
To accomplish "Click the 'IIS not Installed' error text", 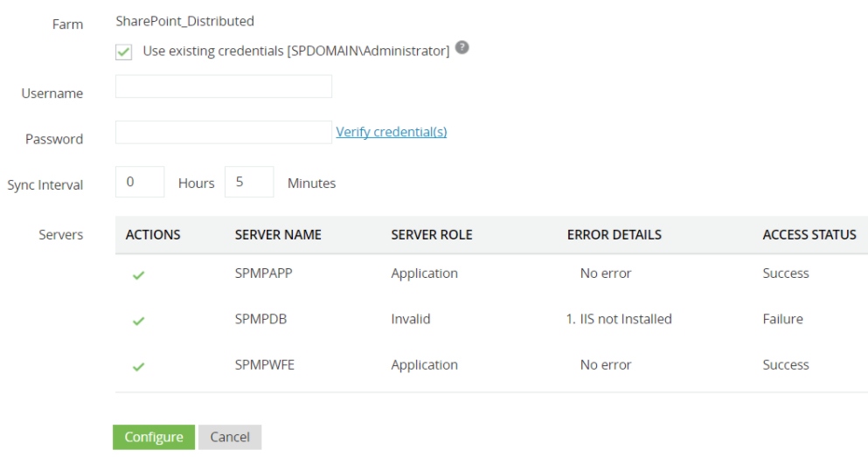I will pyautogui.click(x=625, y=319).
